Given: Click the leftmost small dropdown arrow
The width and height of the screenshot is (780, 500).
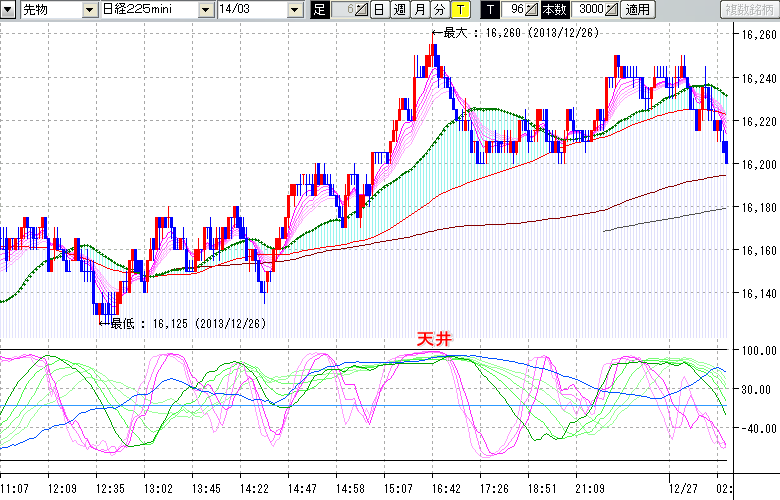Looking at the screenshot, I should [x=10, y=10].
